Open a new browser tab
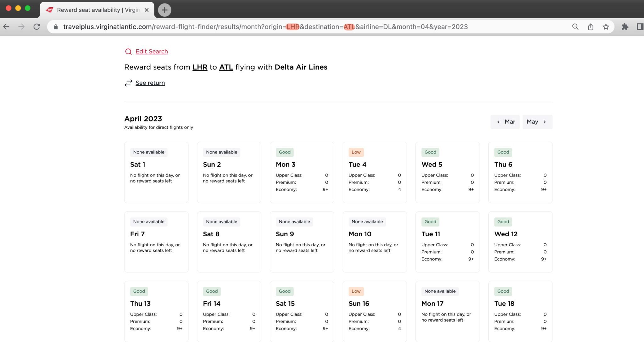Screen dimensions: 644x342 [164, 10]
